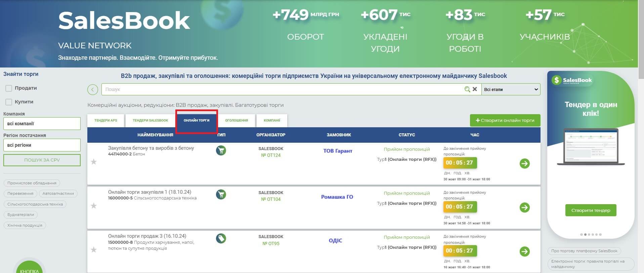Open ТОВ Гарант company link

[338, 151]
